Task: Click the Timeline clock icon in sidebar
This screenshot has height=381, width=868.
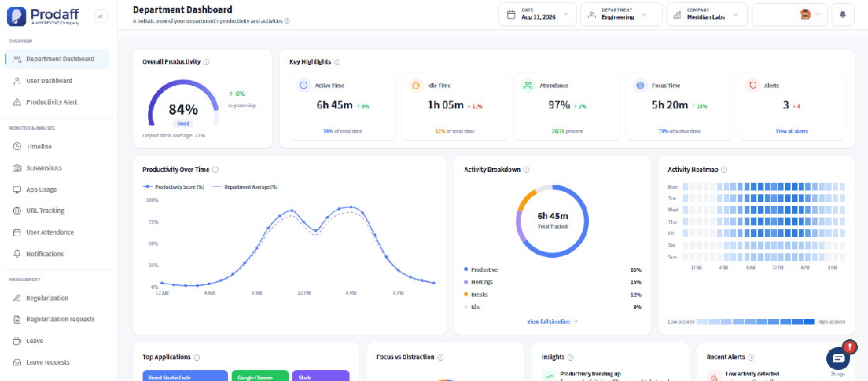Action: [16, 146]
